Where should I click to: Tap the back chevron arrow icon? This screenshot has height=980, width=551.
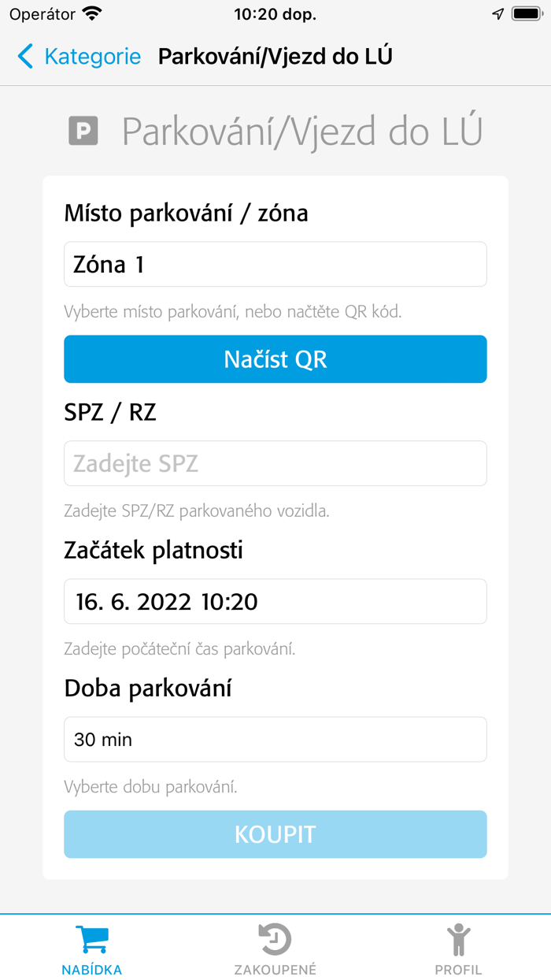[26, 57]
